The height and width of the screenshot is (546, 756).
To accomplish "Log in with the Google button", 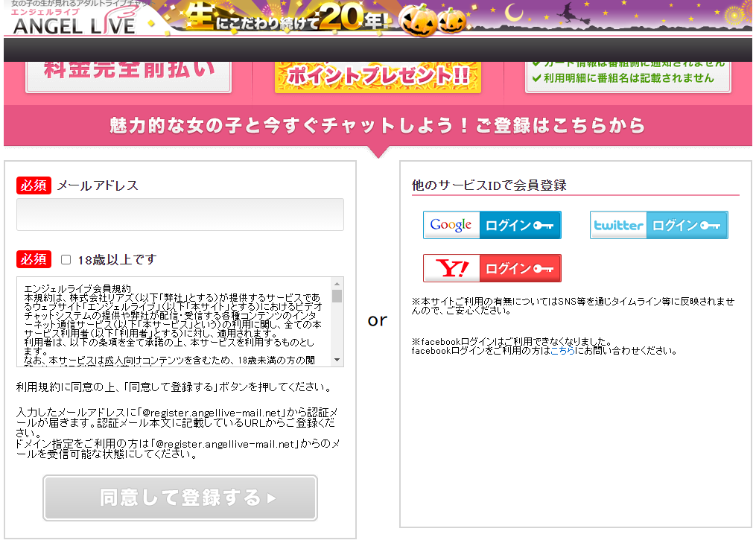I will pos(492,225).
